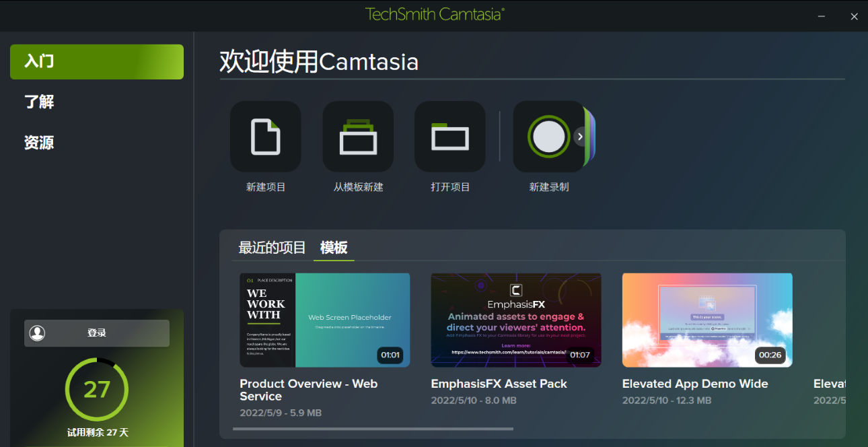Click the Elevated App Demo Wide title
This screenshot has width=868, height=447.
pos(695,384)
